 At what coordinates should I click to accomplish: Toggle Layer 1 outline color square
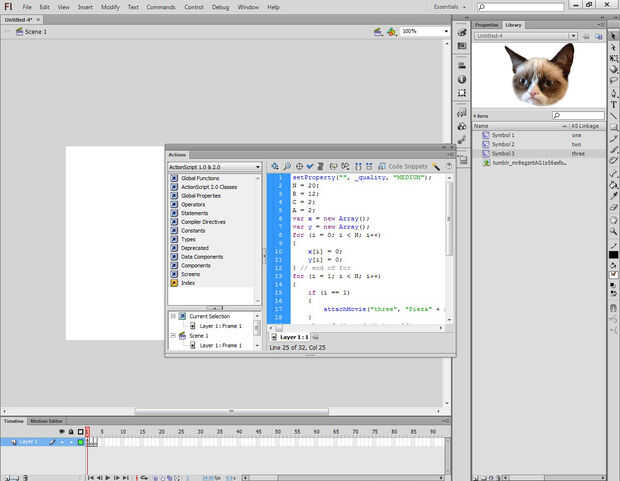click(x=81, y=441)
